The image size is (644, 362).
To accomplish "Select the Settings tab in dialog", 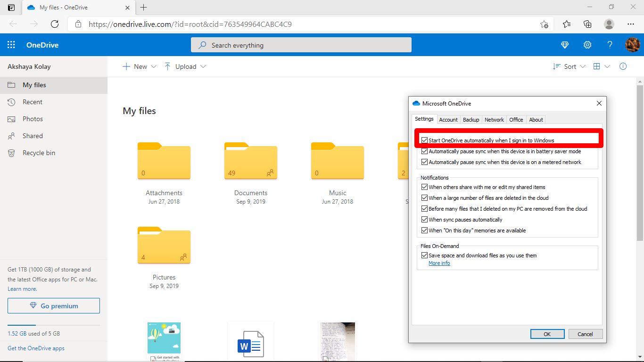I will [x=424, y=119].
